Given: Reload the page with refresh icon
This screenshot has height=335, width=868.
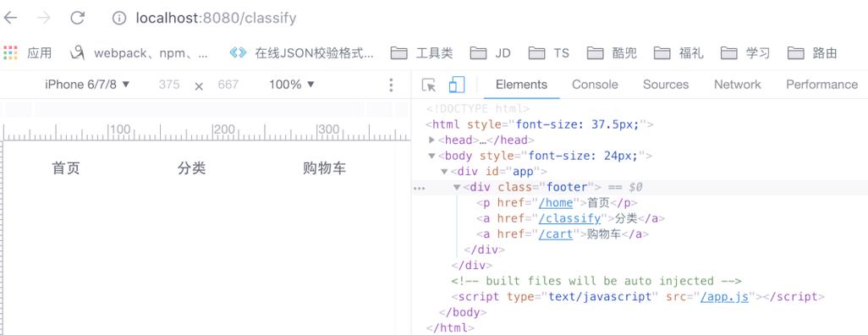Looking at the screenshot, I should click(78, 18).
